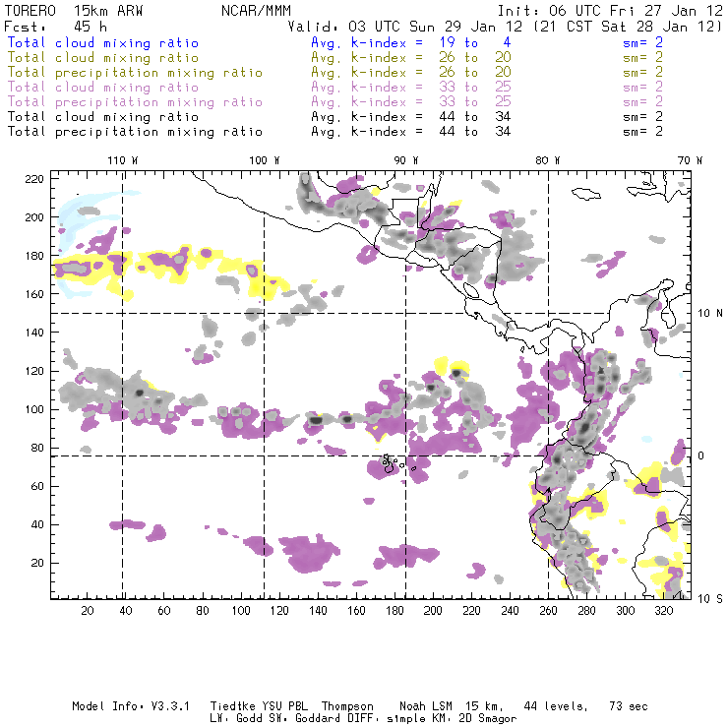The height and width of the screenshot is (728, 728).
Task: Click the "TORERO 15km ARW" title text
Action: pyautogui.click(x=74, y=11)
